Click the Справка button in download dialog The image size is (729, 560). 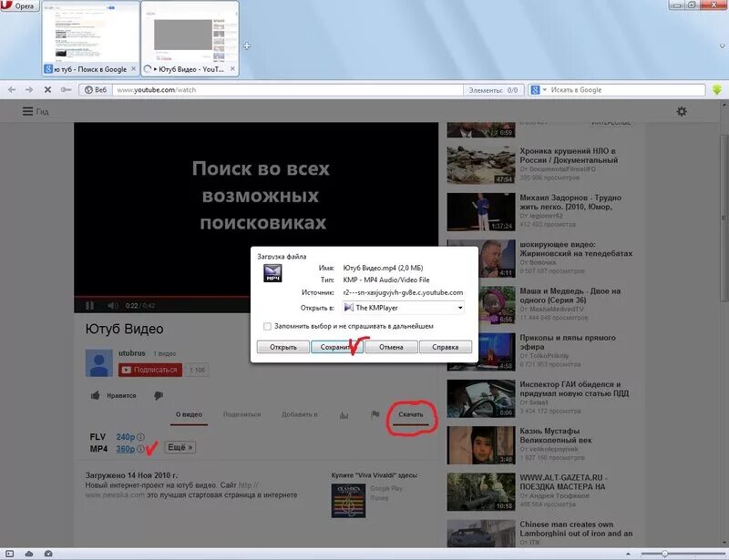[x=446, y=347]
